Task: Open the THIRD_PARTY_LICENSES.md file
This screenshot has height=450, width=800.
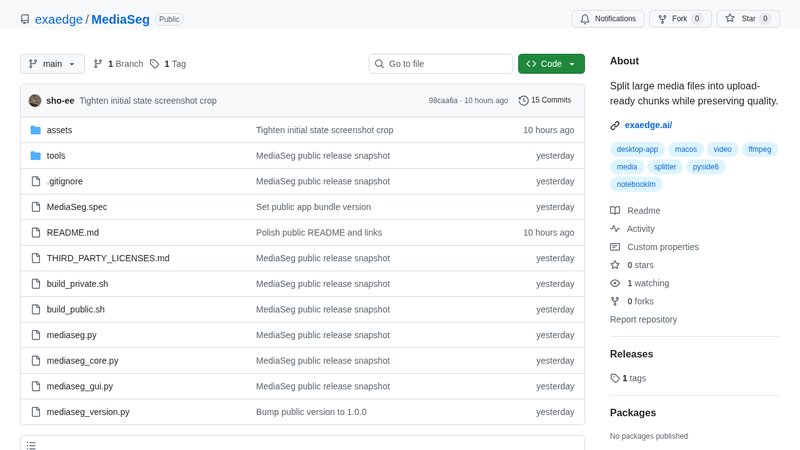Action: (x=108, y=258)
